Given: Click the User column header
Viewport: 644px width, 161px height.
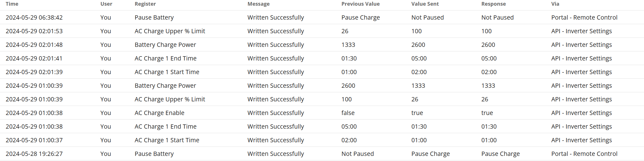Looking at the screenshot, I should pos(106,4).
